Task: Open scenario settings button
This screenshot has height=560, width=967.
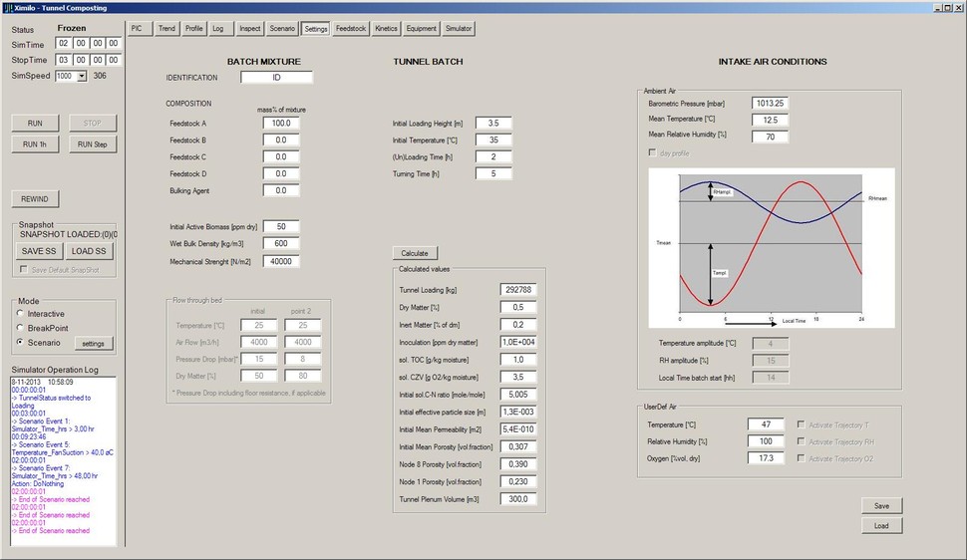Action: coord(94,343)
